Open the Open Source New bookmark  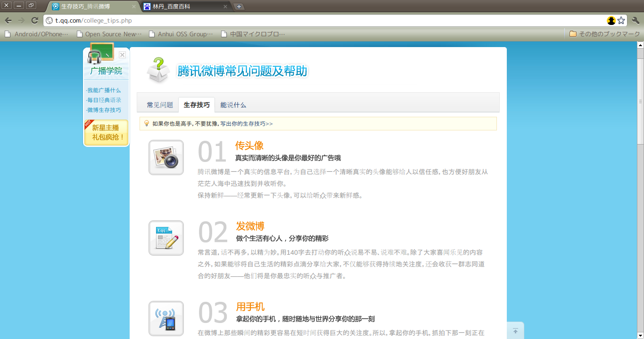[x=108, y=34]
